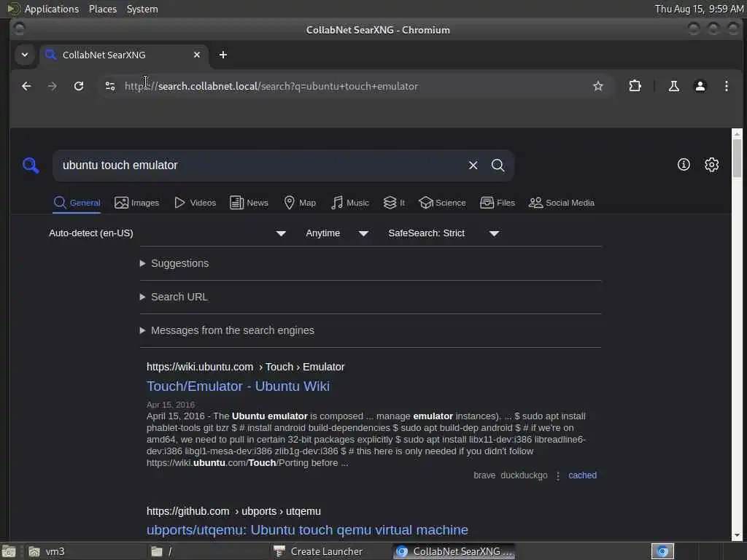747x560 pixels.
Task: Expand the Suggestions section
Action: pos(174,263)
